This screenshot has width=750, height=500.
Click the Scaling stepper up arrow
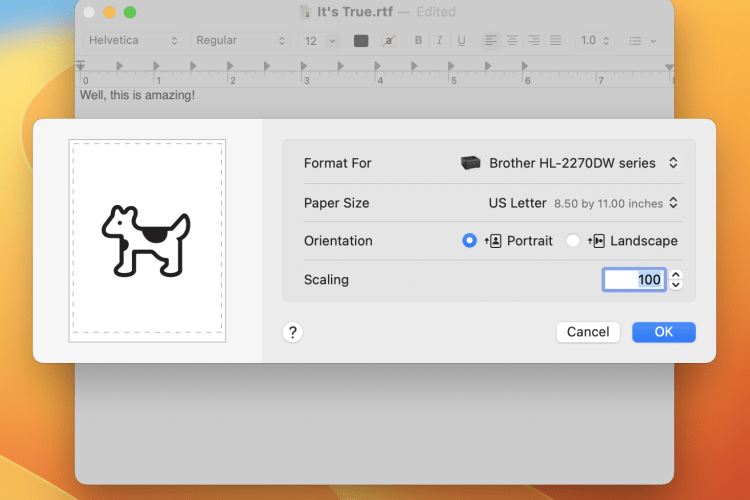tap(676, 275)
